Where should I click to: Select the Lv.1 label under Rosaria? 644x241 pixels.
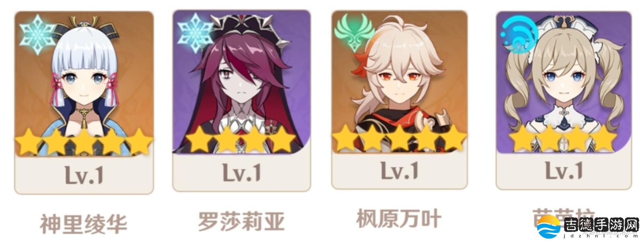[x=242, y=172]
